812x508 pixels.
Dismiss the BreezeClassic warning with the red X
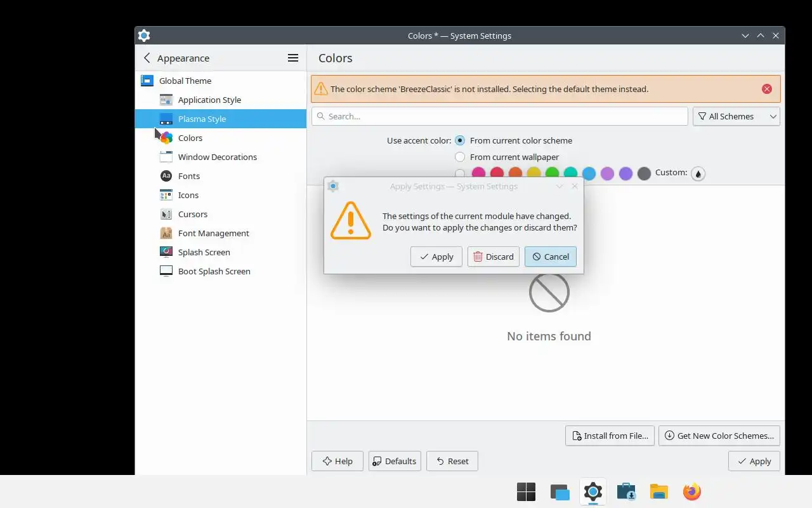pos(767,89)
